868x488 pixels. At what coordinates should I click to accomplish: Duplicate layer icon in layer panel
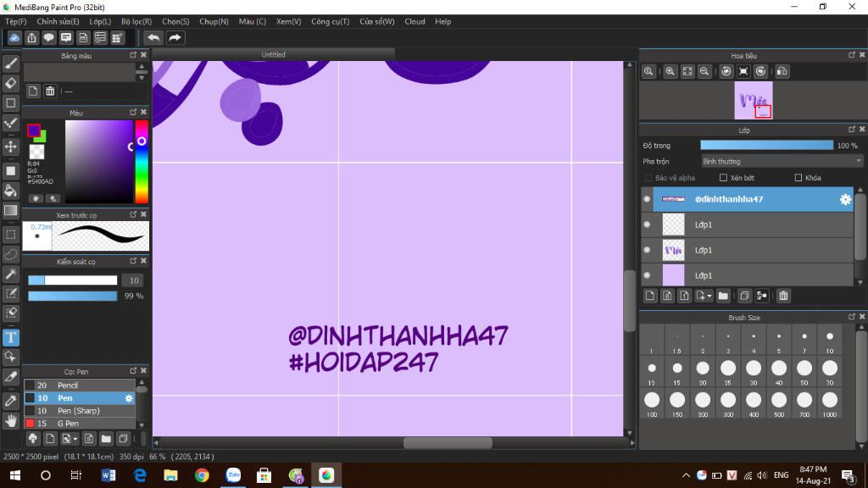744,296
